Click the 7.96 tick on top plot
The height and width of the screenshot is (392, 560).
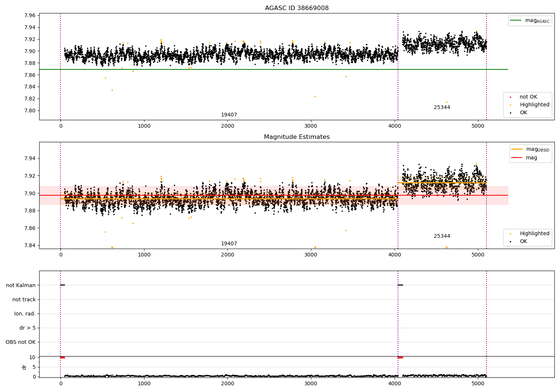(29, 16)
